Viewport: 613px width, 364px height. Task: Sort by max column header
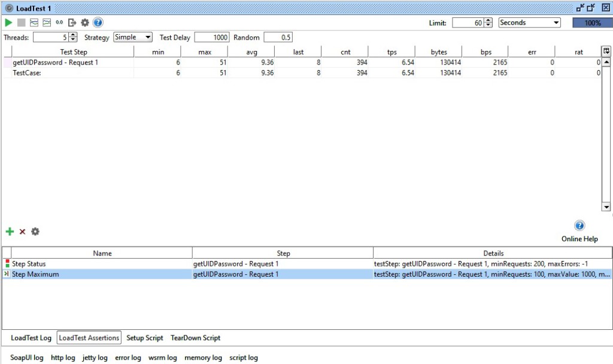pyautogui.click(x=205, y=52)
